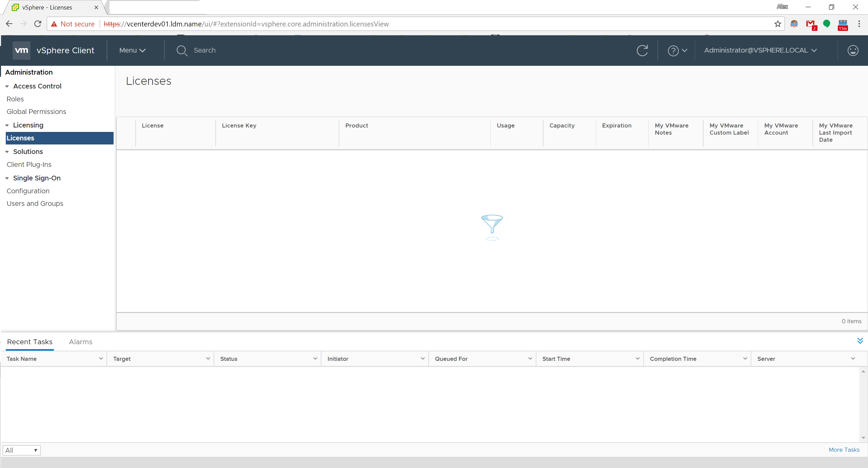Open the red calendar extension icon
The image size is (868, 468).
pyautogui.click(x=843, y=24)
